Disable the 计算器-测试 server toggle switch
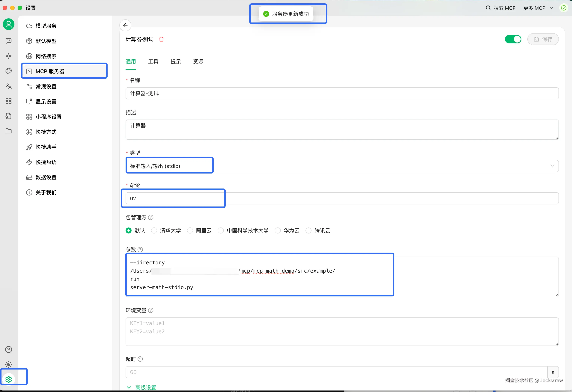 (x=513, y=39)
